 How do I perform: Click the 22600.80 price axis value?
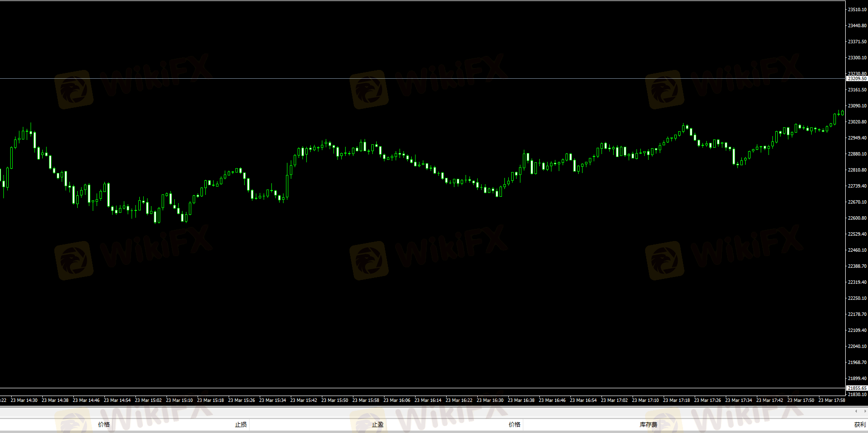(857, 218)
